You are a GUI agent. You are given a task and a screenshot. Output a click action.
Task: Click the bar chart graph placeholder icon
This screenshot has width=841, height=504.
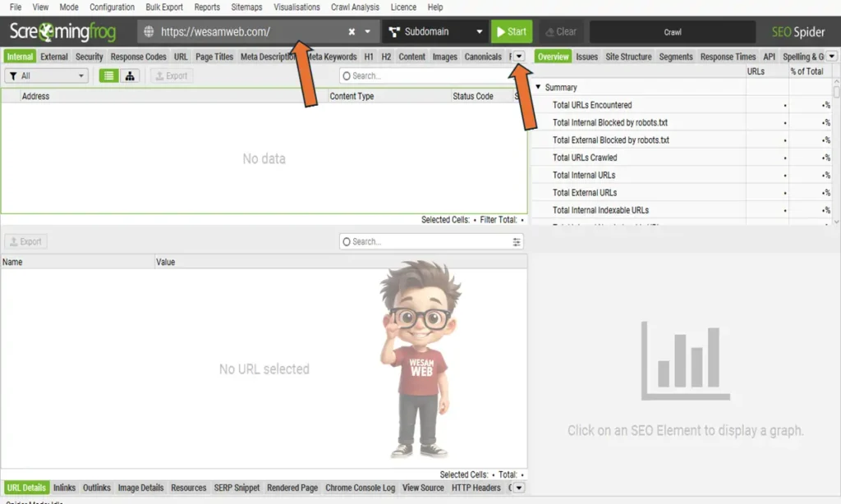684,361
